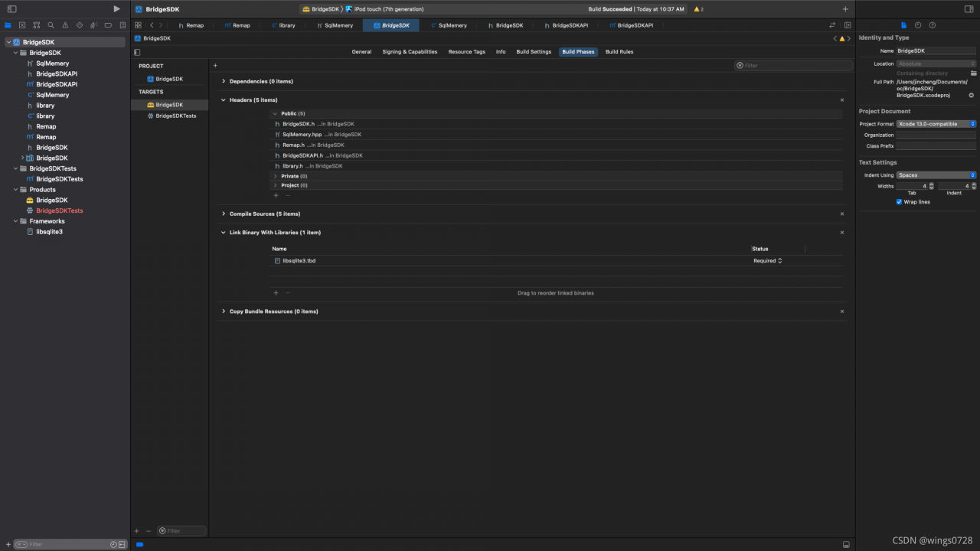Open the Indent Using dropdown
Viewport: 980px width, 551px height.
[936, 175]
